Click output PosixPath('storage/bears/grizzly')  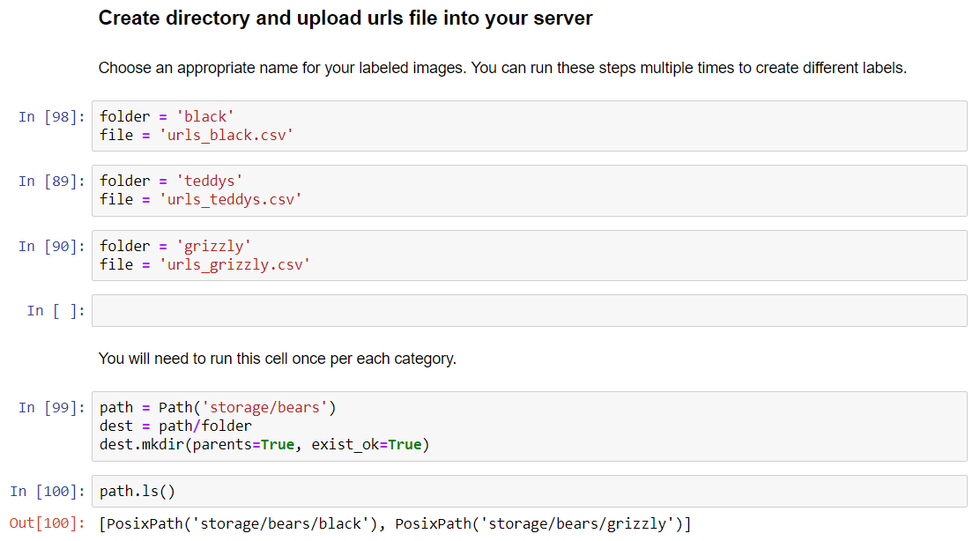point(539,523)
